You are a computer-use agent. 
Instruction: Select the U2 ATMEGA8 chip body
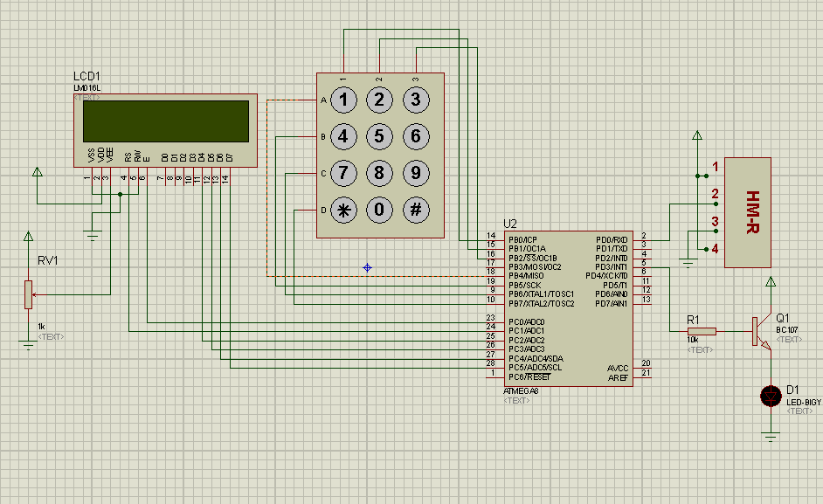(x=568, y=306)
